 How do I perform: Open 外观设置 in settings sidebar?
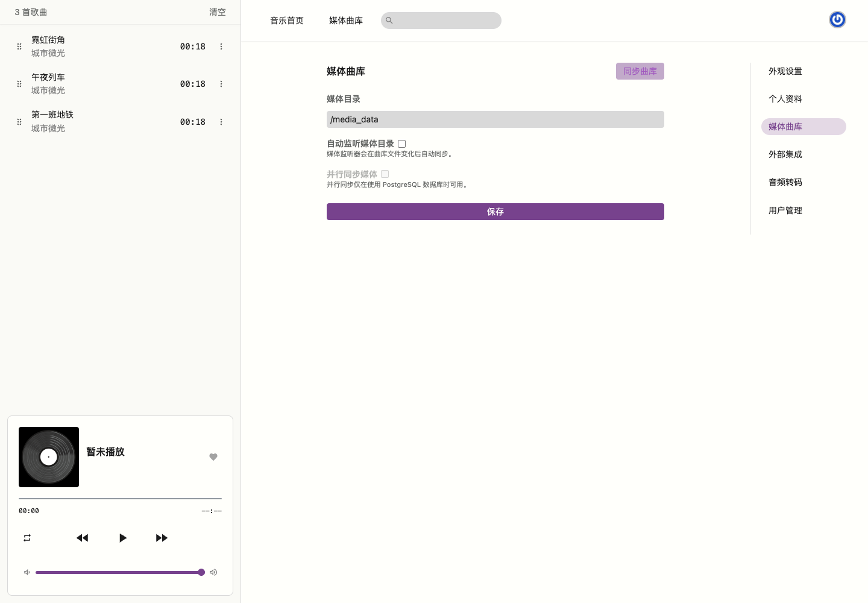click(785, 71)
